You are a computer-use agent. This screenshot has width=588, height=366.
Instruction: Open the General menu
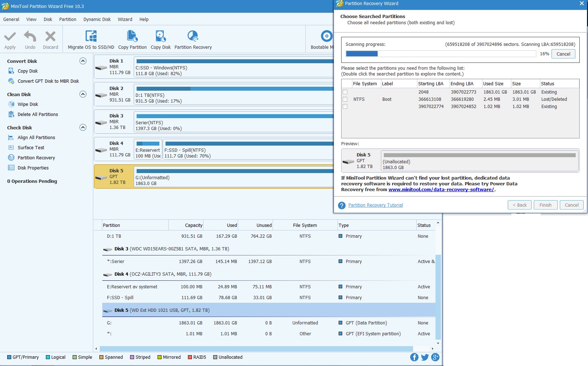pos(11,20)
